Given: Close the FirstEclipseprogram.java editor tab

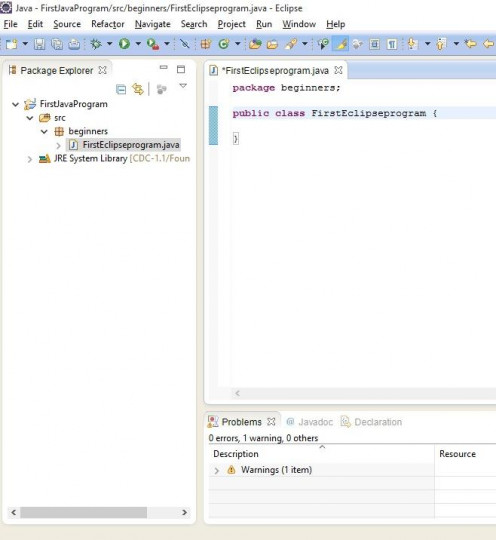Looking at the screenshot, I should 339,70.
